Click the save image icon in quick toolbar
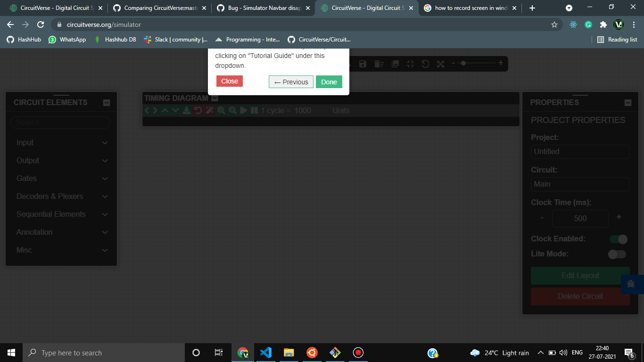Viewport: 644px width, 362px height. 395,64
